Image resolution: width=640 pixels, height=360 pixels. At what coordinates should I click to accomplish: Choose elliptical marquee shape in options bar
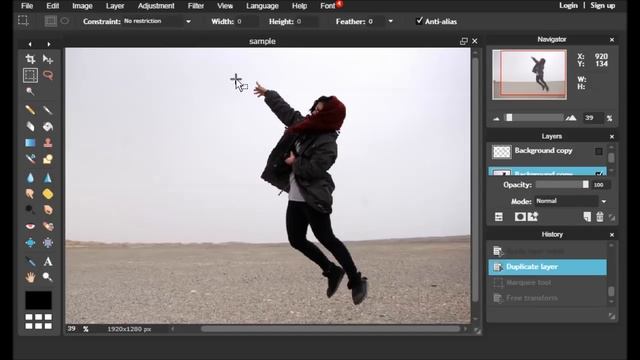64,21
